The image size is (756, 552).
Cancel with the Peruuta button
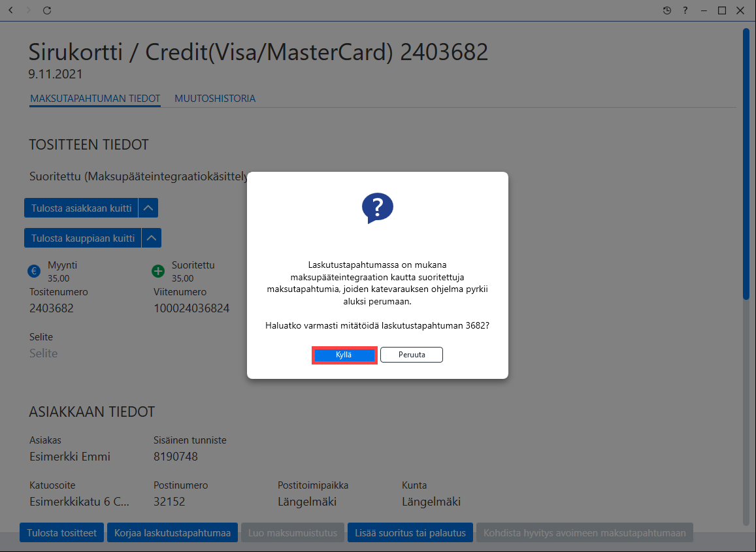pyautogui.click(x=412, y=355)
